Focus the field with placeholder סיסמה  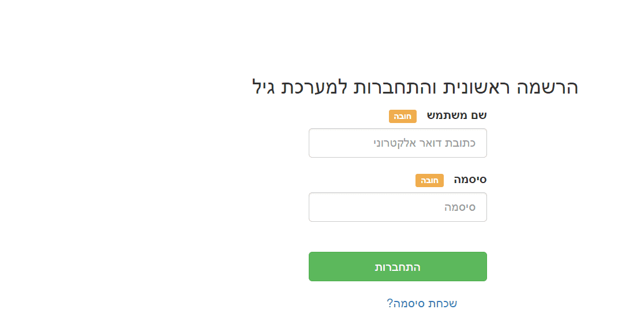(x=398, y=207)
